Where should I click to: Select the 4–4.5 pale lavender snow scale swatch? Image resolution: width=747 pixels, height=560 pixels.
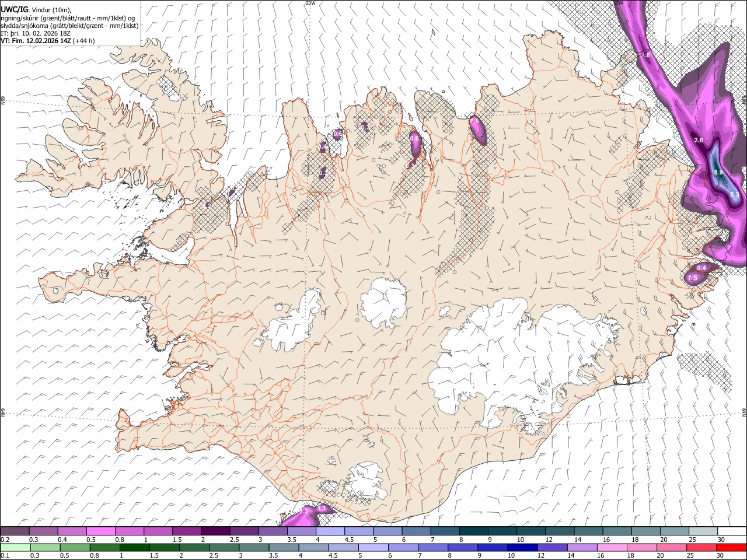(x=330, y=531)
